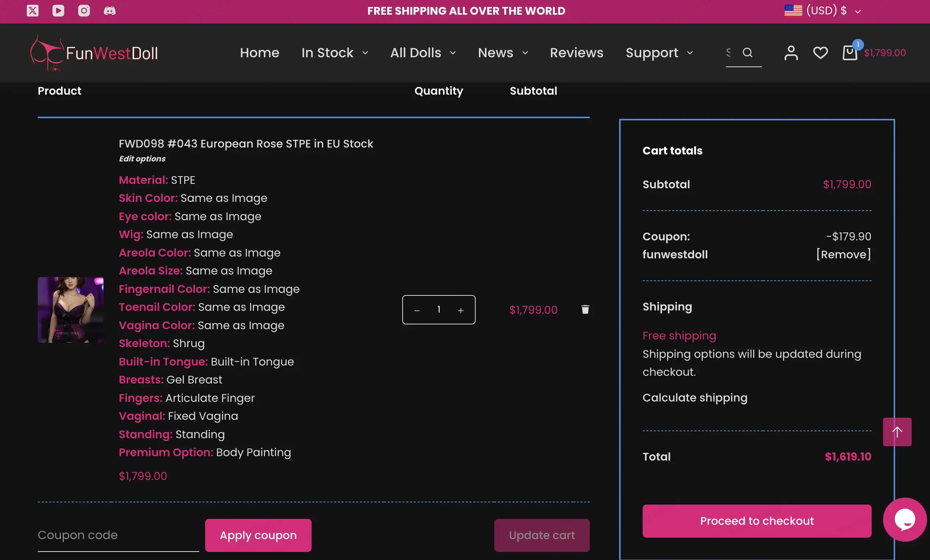Open the YouTube social link

[x=58, y=11]
